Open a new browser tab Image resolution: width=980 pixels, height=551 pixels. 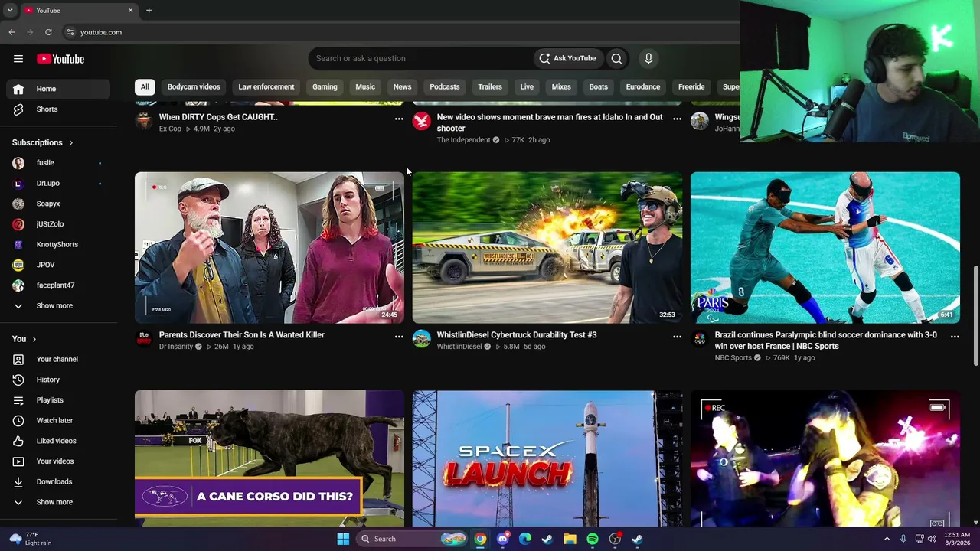(149, 11)
